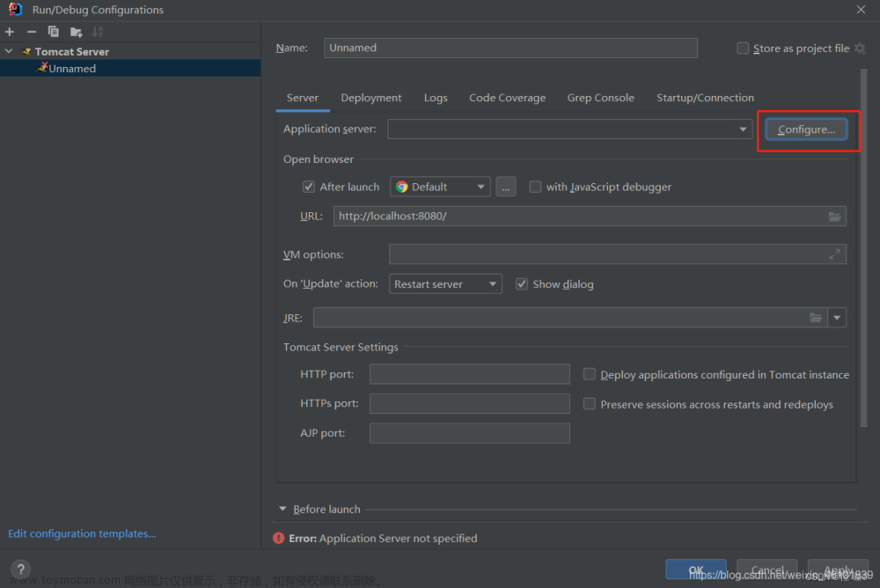Close the Run/Debug Configurations dialog
Screen dimensions: 880x588
[x=861, y=10]
